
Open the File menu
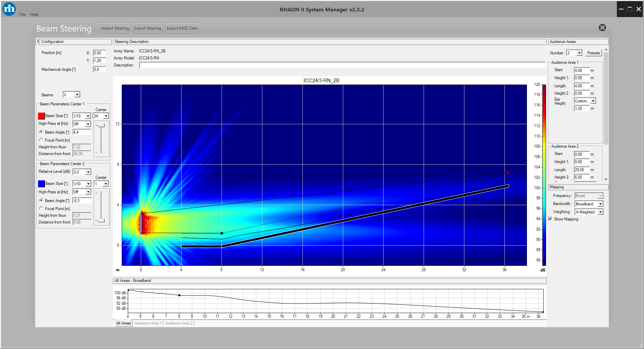[22, 14]
